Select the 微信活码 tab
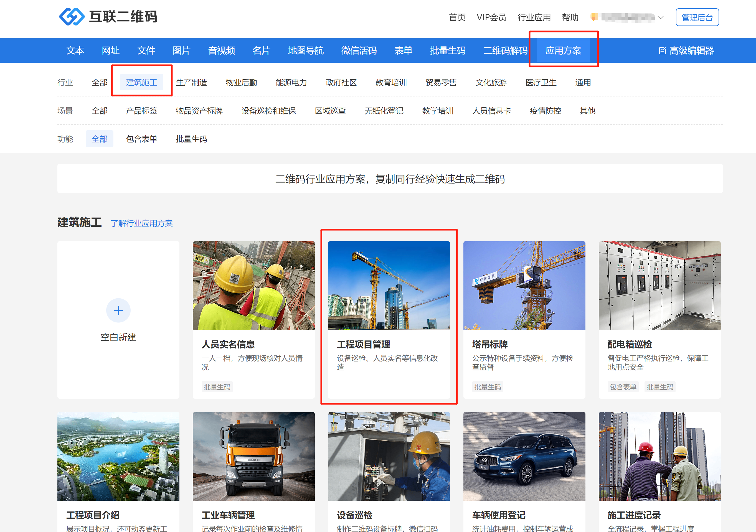Viewport: 756px width, 532px height. point(359,51)
